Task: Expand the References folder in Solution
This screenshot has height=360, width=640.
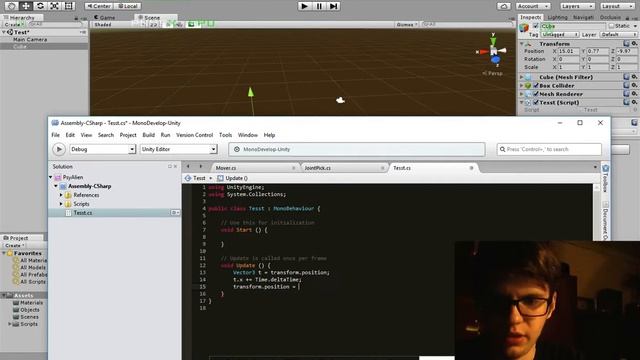Action: click(61, 195)
